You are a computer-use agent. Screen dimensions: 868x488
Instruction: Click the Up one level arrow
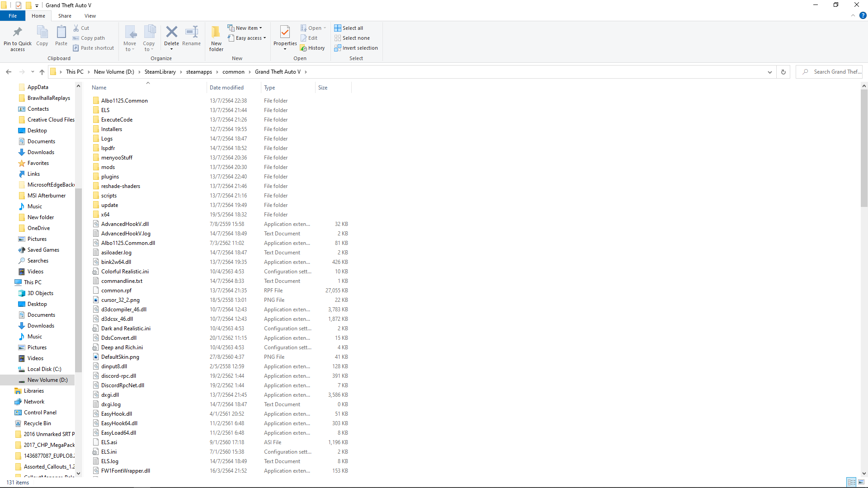click(x=42, y=72)
